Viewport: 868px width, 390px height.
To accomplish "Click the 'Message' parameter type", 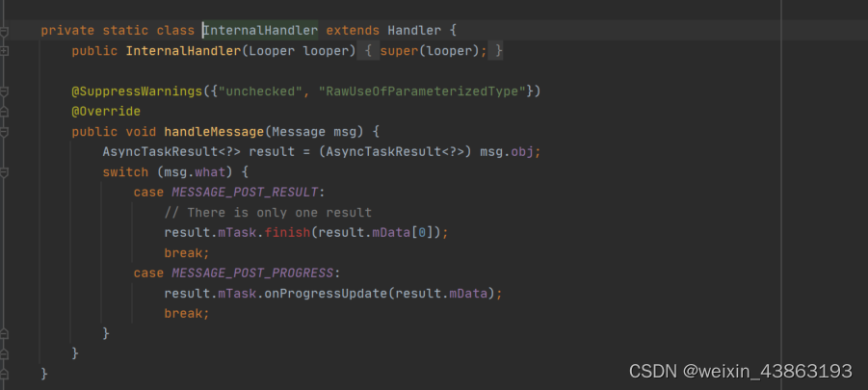I will (x=299, y=132).
